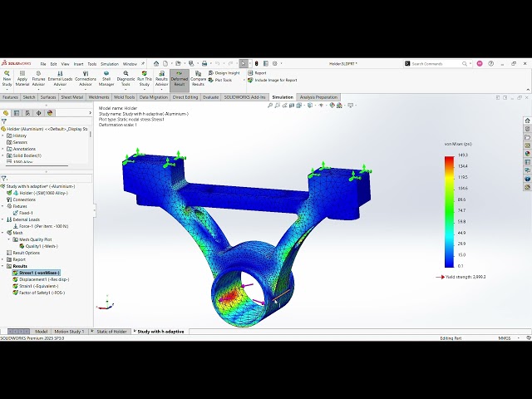Collapse the Fixtures node

click(x=3, y=206)
